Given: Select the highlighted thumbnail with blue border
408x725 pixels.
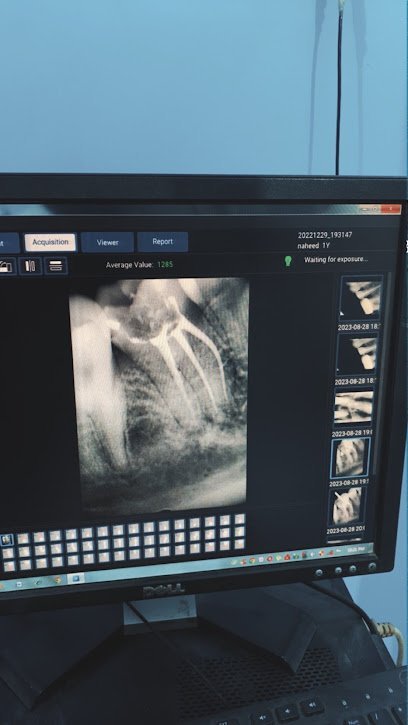Looking at the screenshot, I should point(350,458).
